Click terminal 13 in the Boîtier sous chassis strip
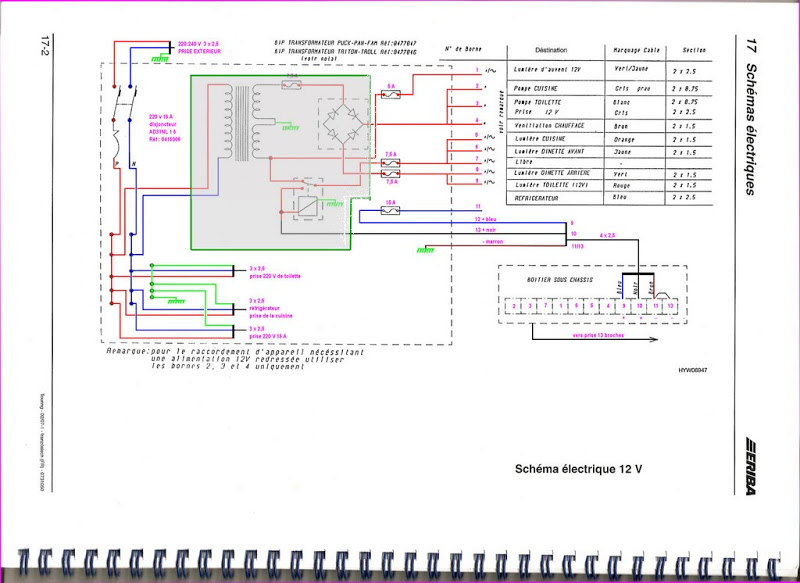Image resolution: width=800 pixels, height=583 pixels. (670, 306)
